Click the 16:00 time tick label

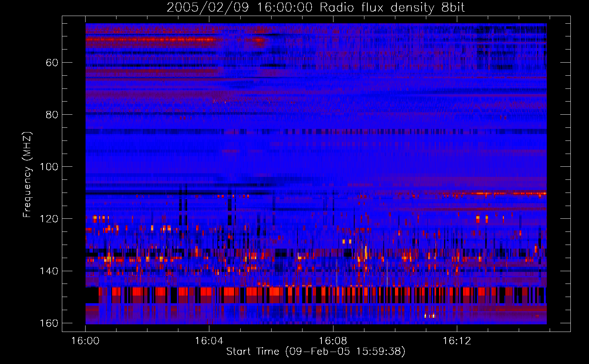[85, 341]
